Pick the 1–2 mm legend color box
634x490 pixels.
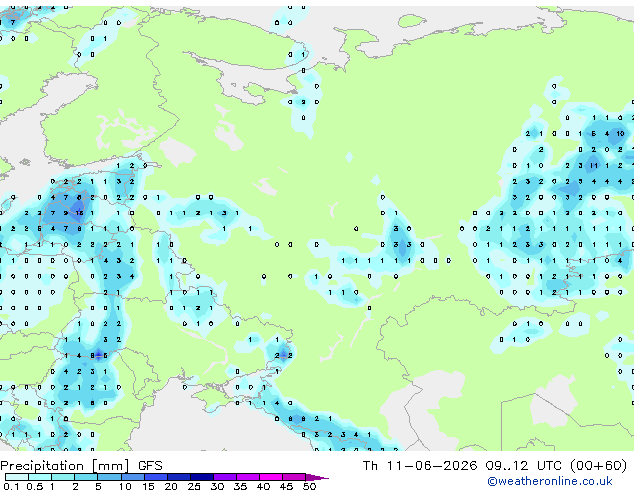(63, 477)
